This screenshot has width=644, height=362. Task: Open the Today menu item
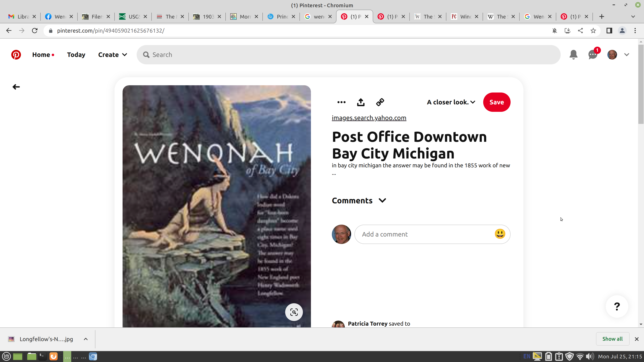(76, 55)
